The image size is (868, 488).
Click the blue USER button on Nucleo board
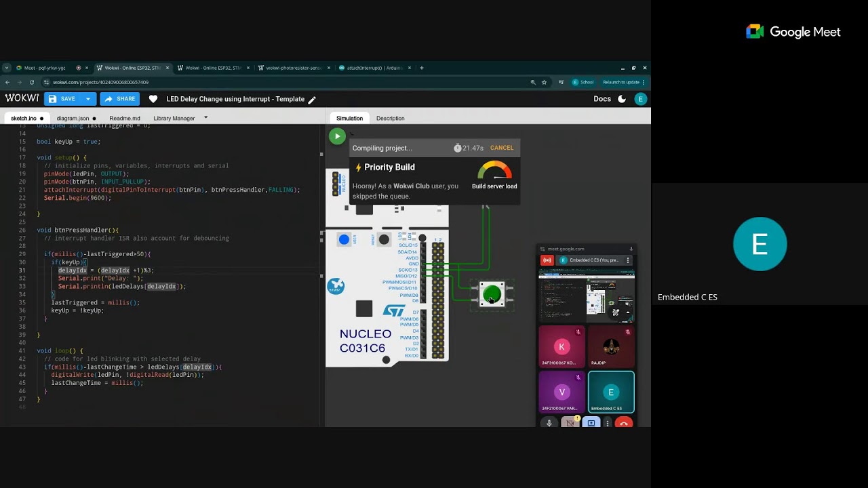coord(344,239)
